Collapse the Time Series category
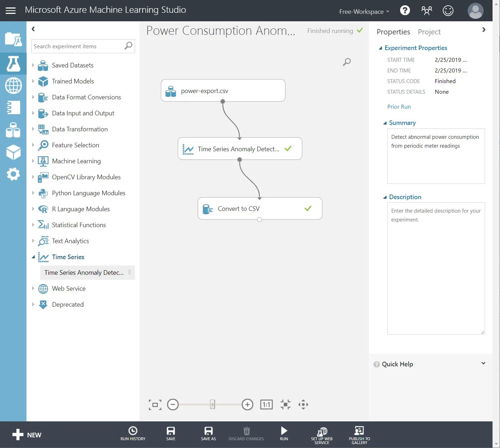Screen dimensions: 500x448 pyautogui.click(x=33, y=257)
